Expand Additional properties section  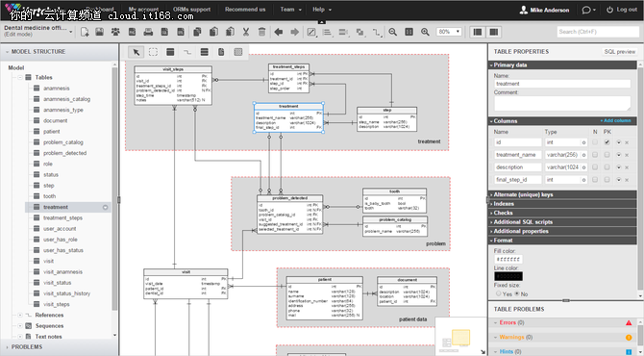(562, 231)
